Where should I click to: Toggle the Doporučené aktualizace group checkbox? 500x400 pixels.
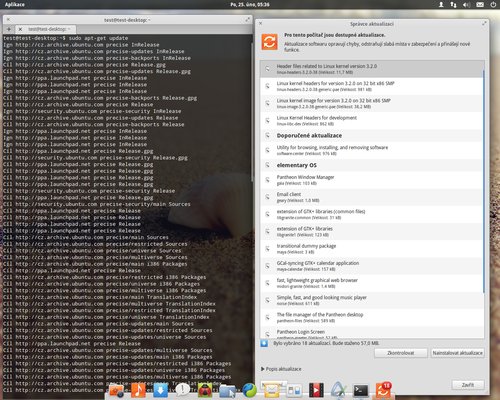267,135
